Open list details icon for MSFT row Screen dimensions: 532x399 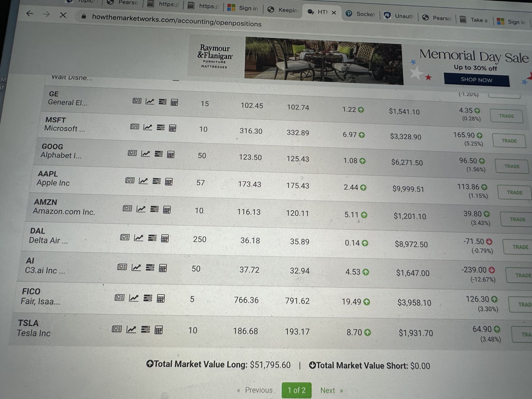click(x=161, y=128)
